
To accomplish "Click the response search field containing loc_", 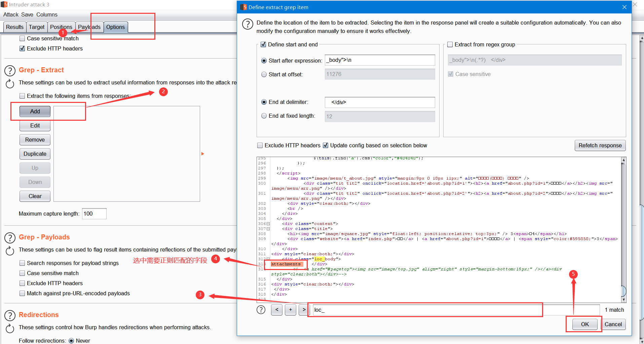I will [456, 310].
